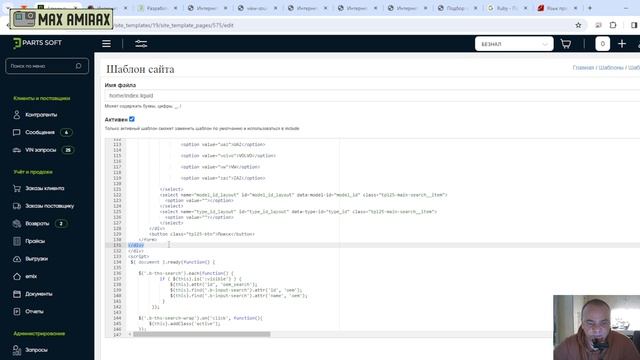The height and width of the screenshot is (360, 640).
Task: Click the button tag code on line 129
Action: tap(202, 234)
